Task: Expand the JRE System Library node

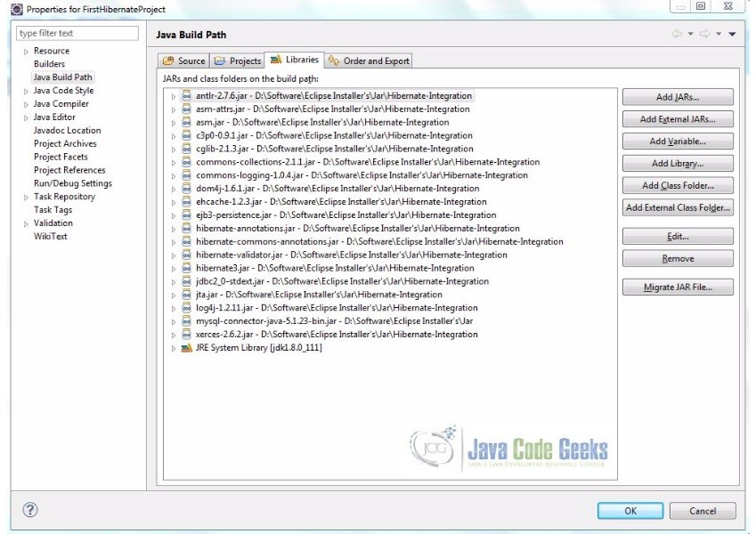Action: tap(173, 349)
